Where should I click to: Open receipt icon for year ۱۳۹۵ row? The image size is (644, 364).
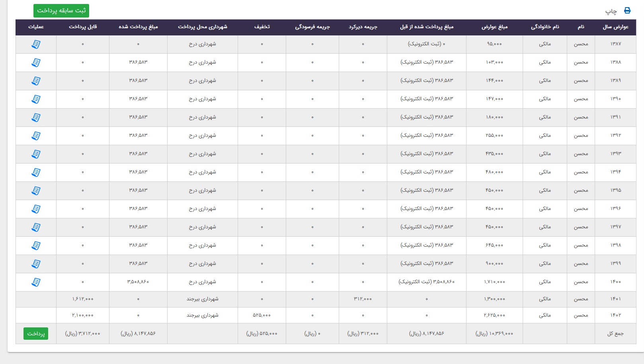click(36, 191)
